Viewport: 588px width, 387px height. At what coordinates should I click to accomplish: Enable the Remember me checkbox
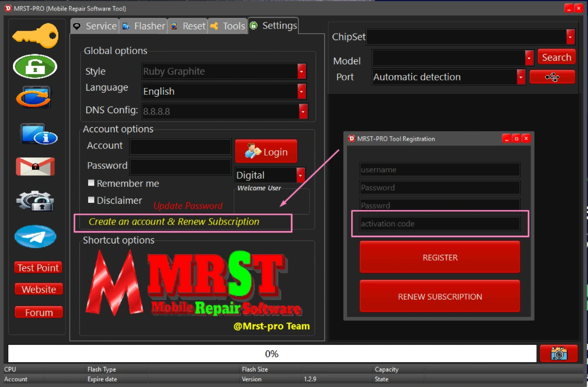click(x=91, y=183)
